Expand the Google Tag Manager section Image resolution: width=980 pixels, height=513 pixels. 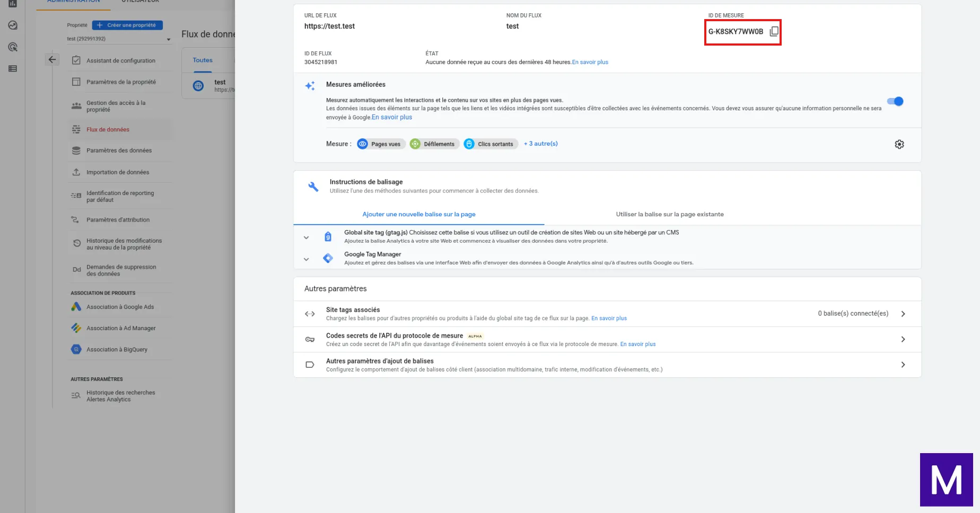tap(306, 259)
